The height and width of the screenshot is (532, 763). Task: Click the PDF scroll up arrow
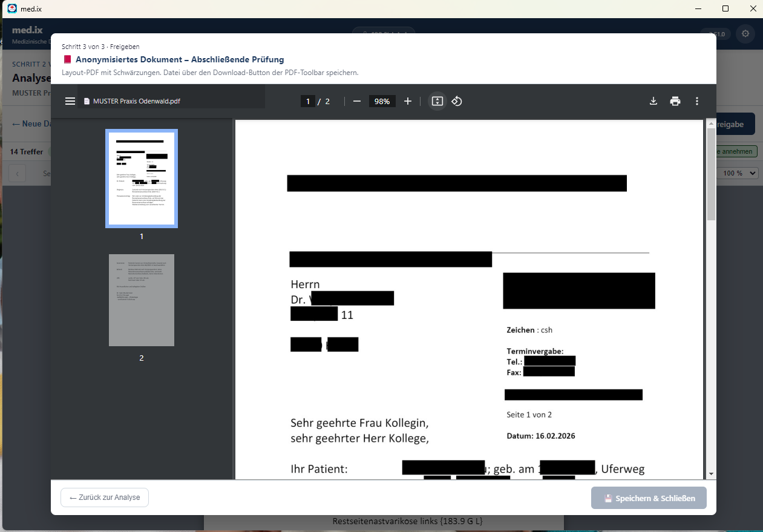pyautogui.click(x=711, y=124)
